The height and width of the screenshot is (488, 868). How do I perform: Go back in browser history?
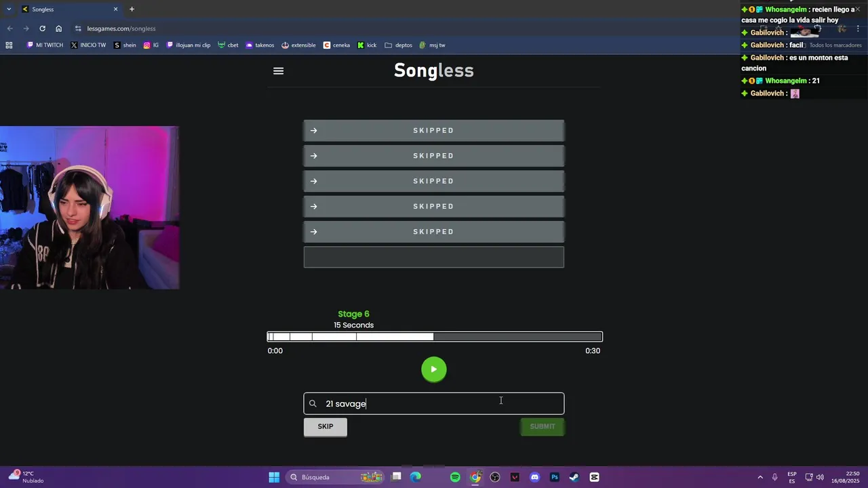click(9, 28)
